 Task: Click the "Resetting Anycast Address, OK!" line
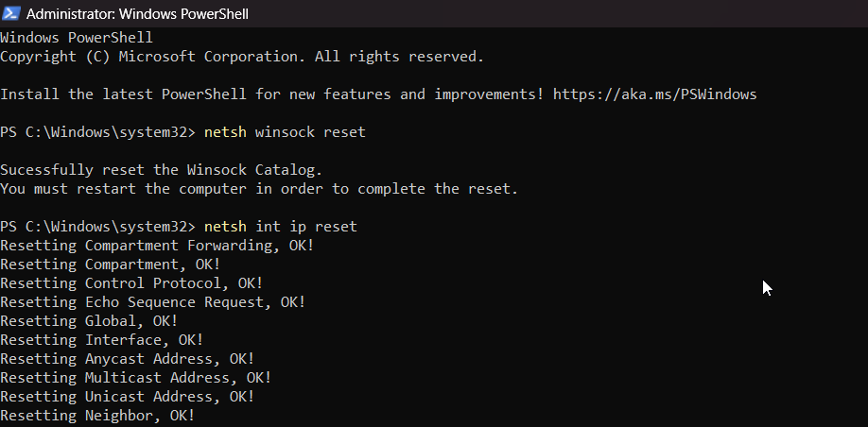(127, 359)
